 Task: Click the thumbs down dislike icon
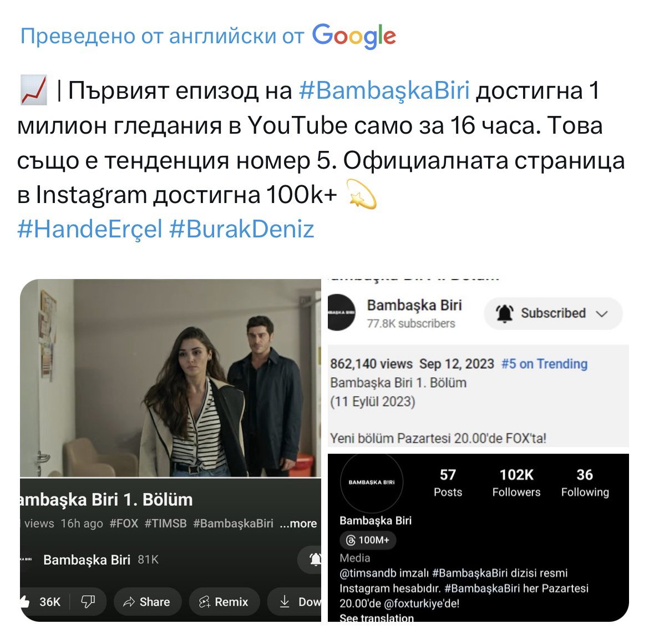click(88, 601)
